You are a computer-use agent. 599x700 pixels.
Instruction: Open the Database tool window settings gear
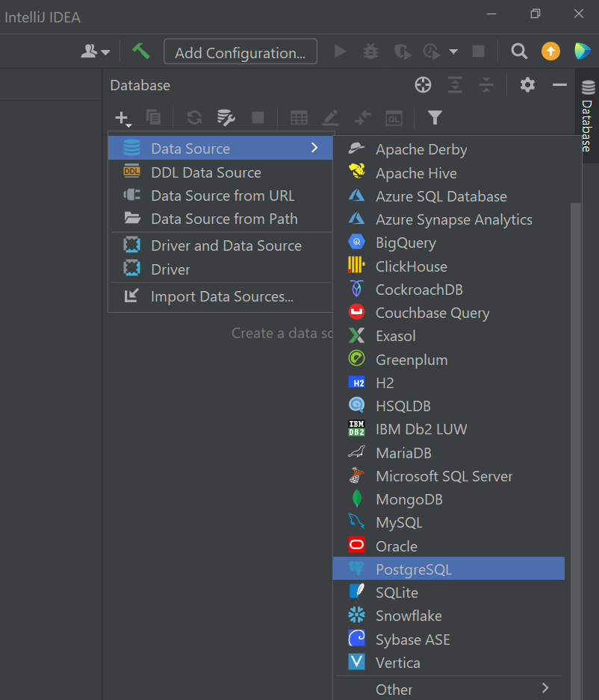527,85
